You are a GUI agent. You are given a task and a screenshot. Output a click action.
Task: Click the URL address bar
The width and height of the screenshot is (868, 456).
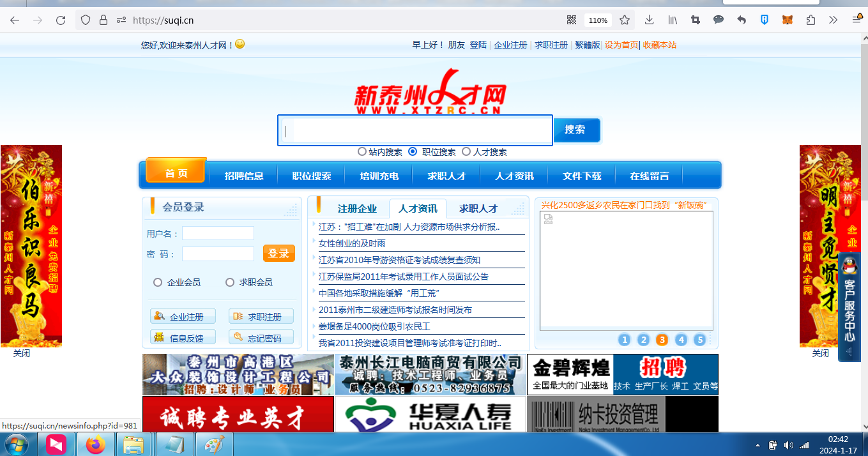345,20
